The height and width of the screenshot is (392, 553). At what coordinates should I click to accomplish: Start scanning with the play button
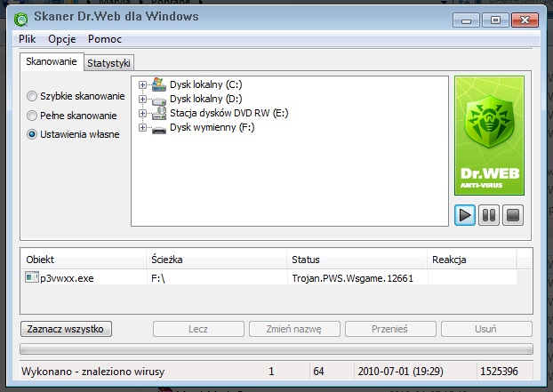[x=465, y=215]
